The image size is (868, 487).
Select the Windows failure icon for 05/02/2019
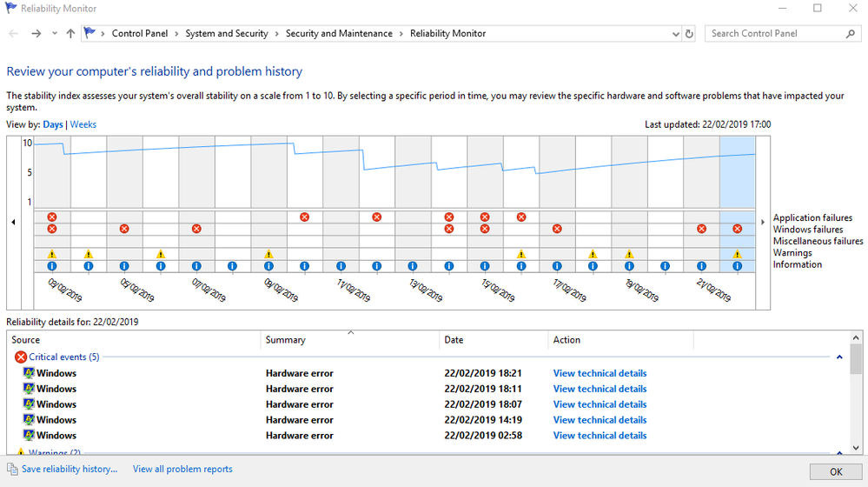[124, 229]
